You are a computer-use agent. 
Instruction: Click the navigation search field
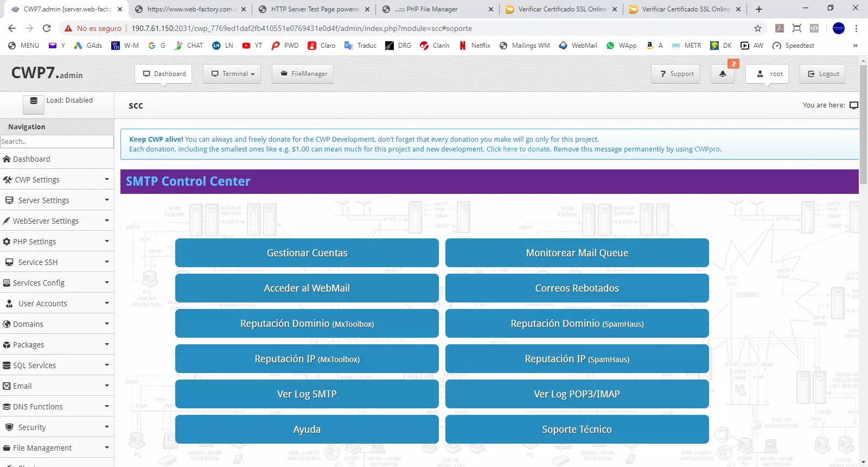56,142
